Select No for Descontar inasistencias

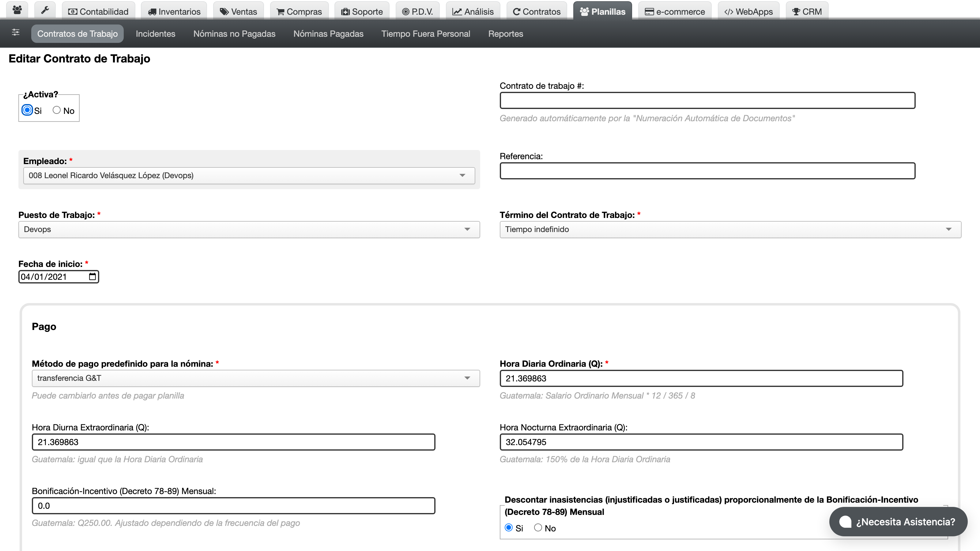click(538, 527)
